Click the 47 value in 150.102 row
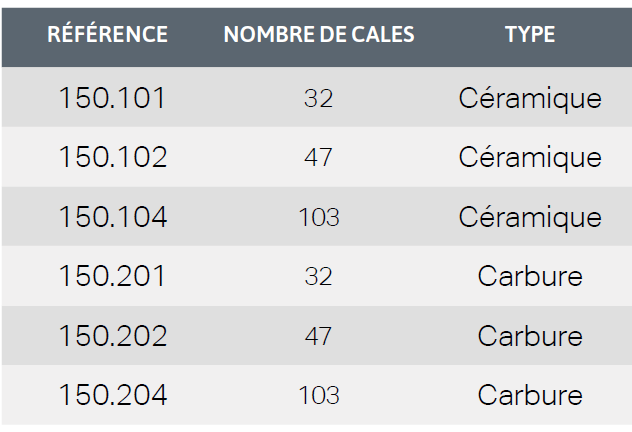Screen dimensions: 632x432 point(318,157)
